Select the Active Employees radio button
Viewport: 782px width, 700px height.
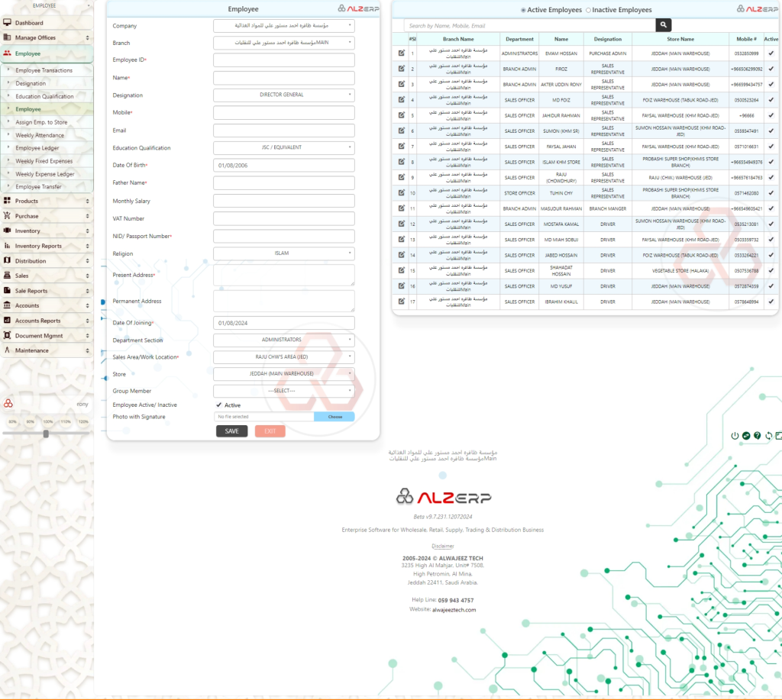click(x=523, y=10)
